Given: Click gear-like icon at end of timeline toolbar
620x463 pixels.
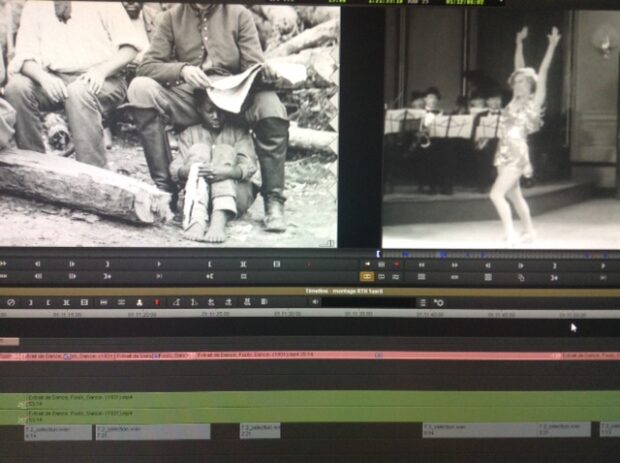Looking at the screenshot, I should pos(439,303).
